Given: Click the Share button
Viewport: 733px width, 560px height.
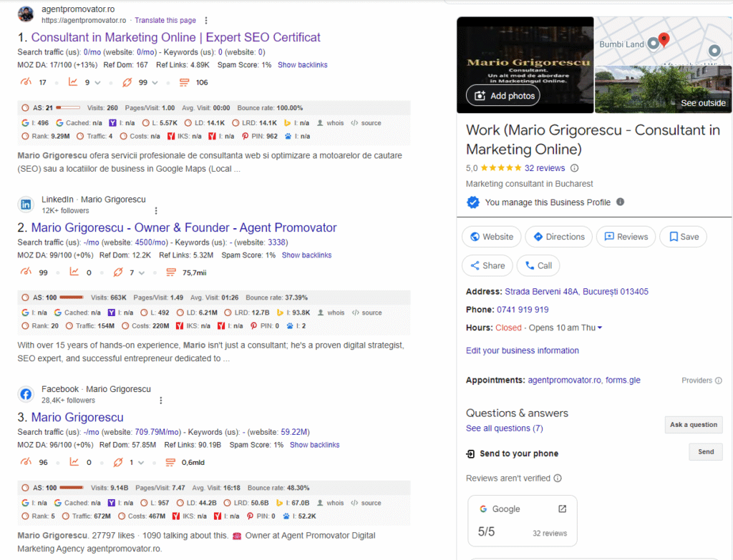Looking at the screenshot, I should (487, 266).
